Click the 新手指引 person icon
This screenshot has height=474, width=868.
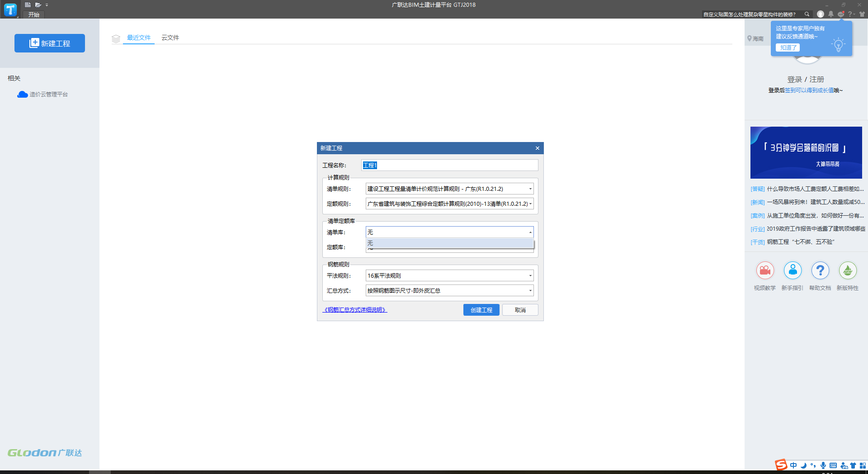pyautogui.click(x=793, y=270)
